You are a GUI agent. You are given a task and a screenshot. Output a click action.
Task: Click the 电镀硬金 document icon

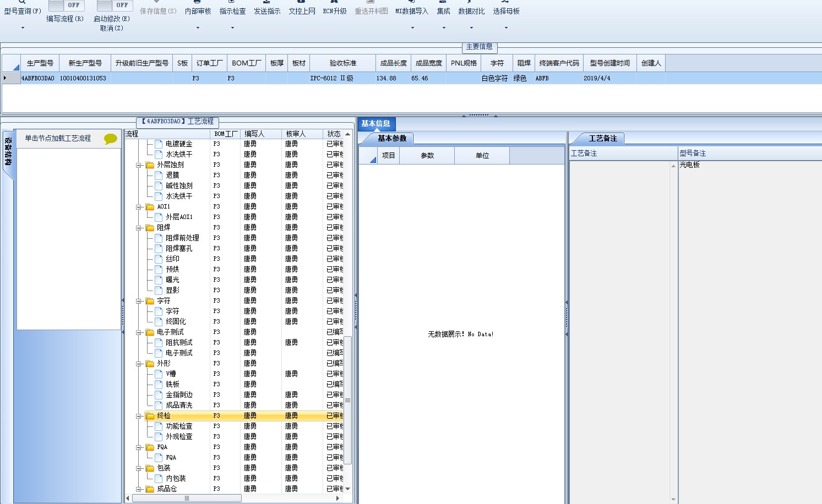click(x=159, y=144)
